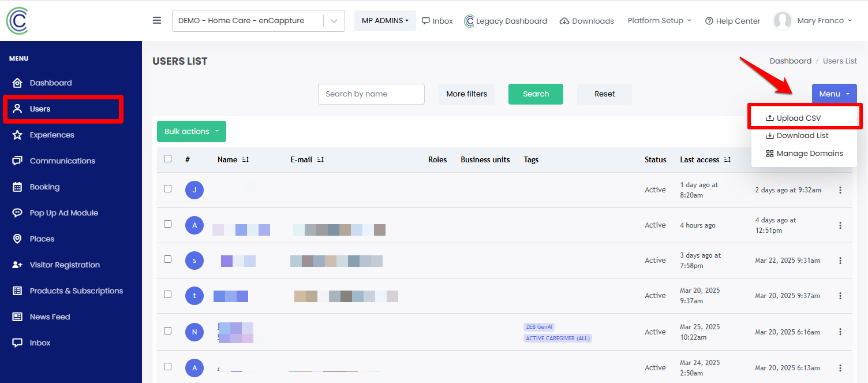Image resolution: width=868 pixels, height=383 pixels.
Task: Open Visitor Registration
Action: point(64,265)
